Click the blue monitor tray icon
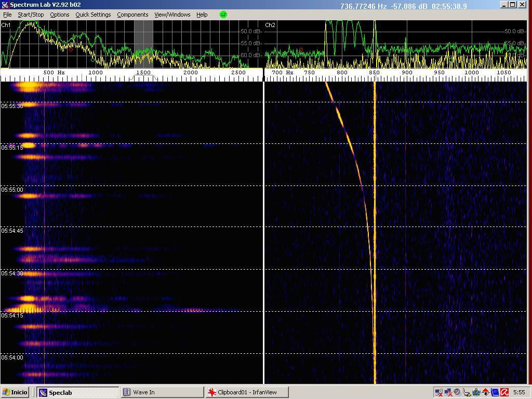 coord(495,392)
